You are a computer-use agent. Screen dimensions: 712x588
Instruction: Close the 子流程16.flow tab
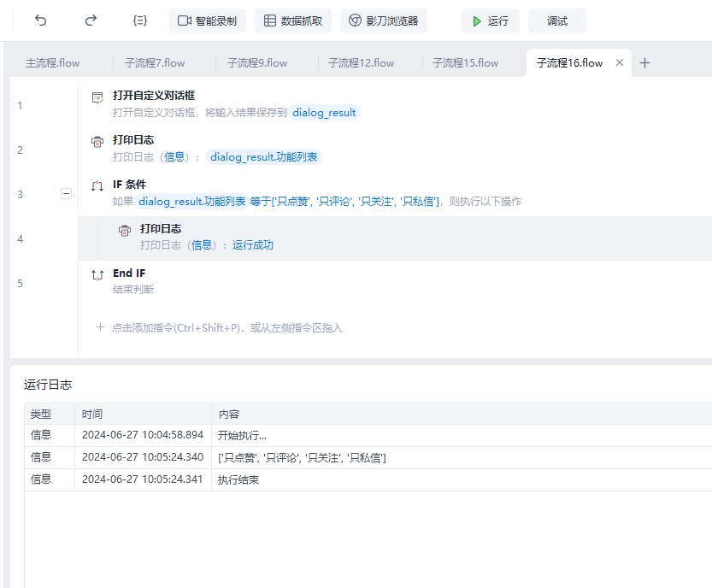pyautogui.click(x=620, y=62)
